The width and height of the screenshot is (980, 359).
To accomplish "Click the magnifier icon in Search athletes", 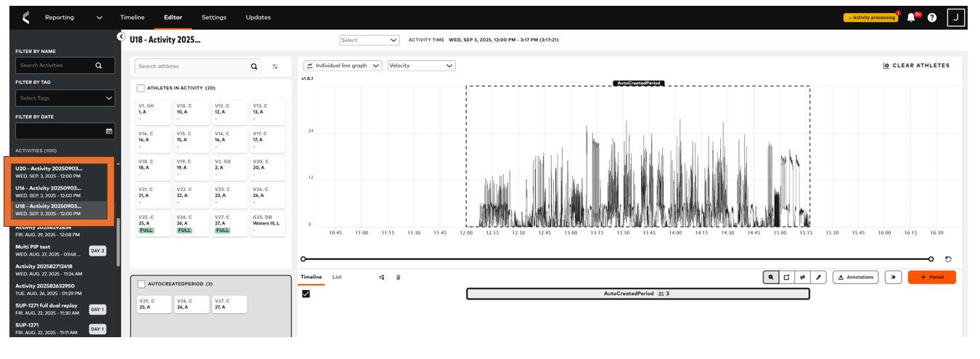I will click(254, 66).
